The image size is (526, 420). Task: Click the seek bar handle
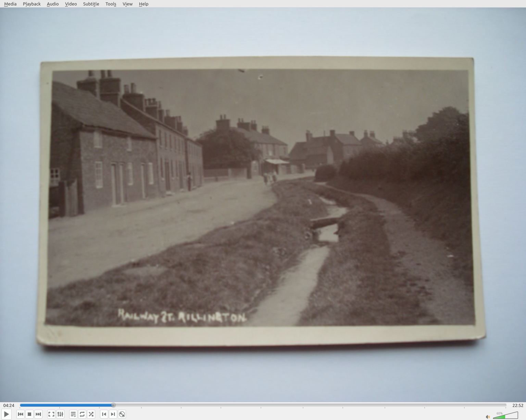(113, 405)
